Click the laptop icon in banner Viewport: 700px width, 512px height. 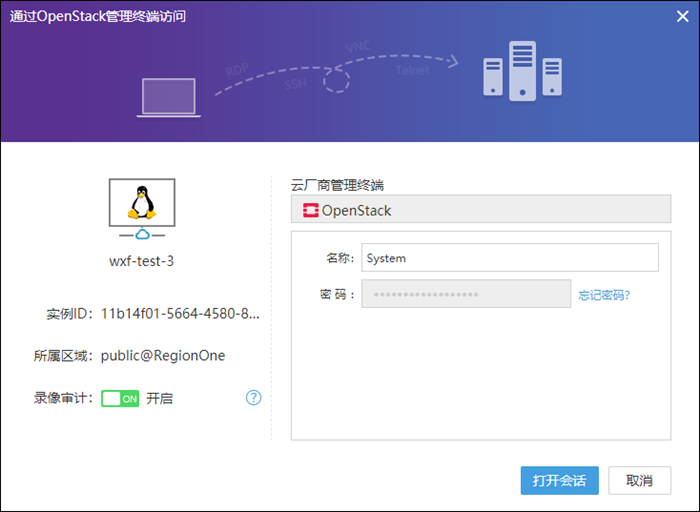coord(169,97)
